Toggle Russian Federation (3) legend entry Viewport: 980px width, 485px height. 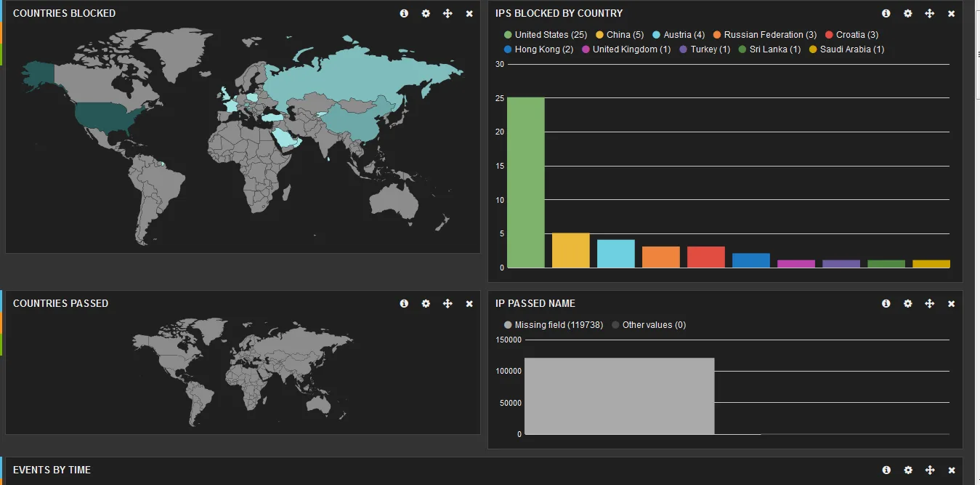pyautogui.click(x=765, y=35)
